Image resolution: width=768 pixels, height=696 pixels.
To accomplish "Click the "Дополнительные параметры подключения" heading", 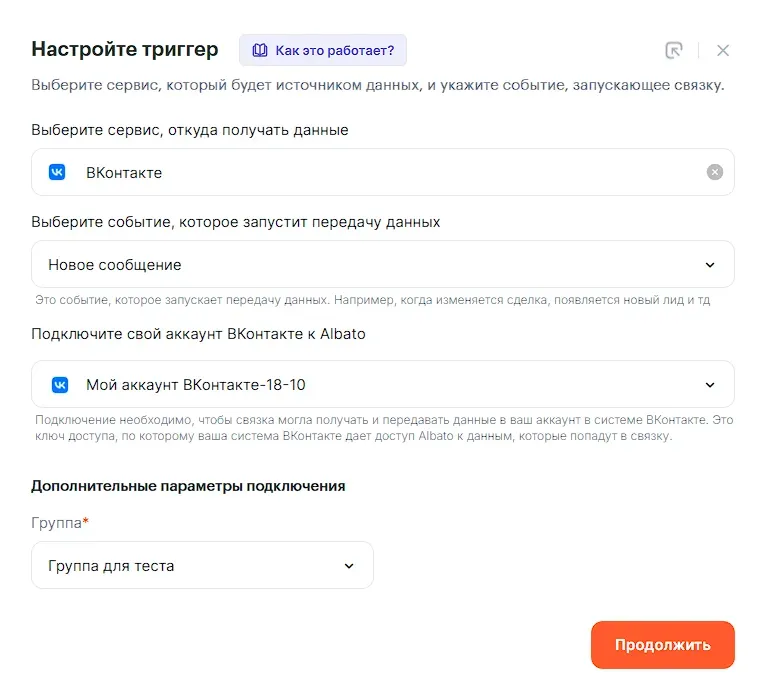I will click(188, 486).
